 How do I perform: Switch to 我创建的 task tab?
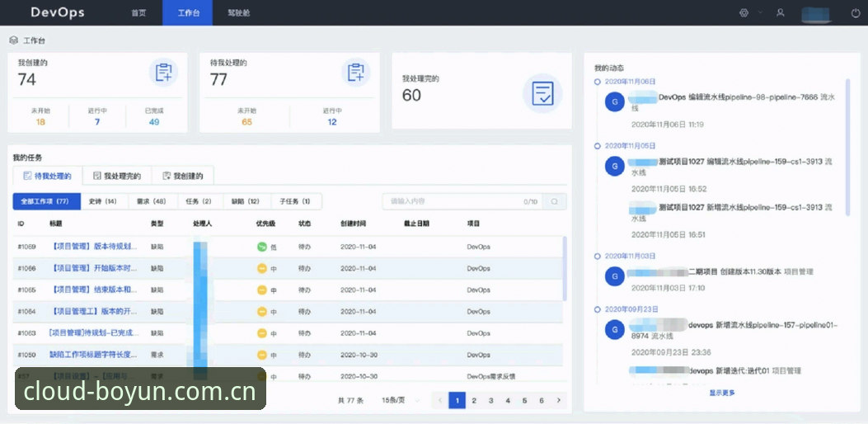(x=183, y=176)
